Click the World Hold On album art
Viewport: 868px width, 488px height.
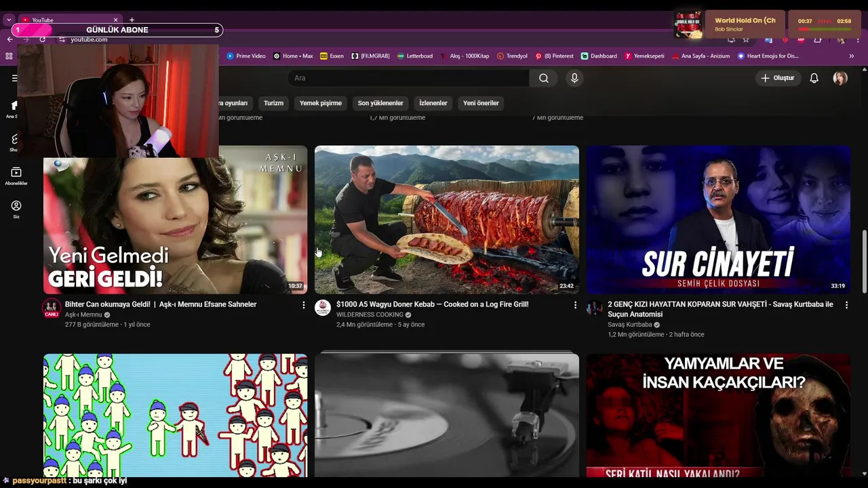(688, 24)
